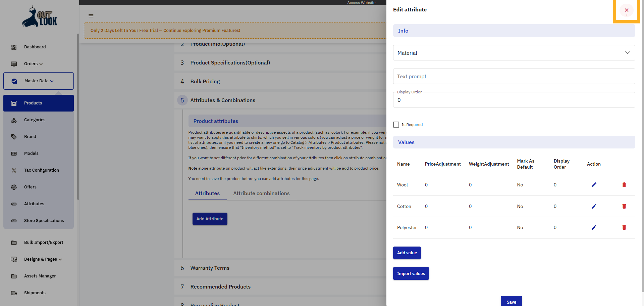
Task: Click the Brand tag icon
Action: click(x=14, y=137)
